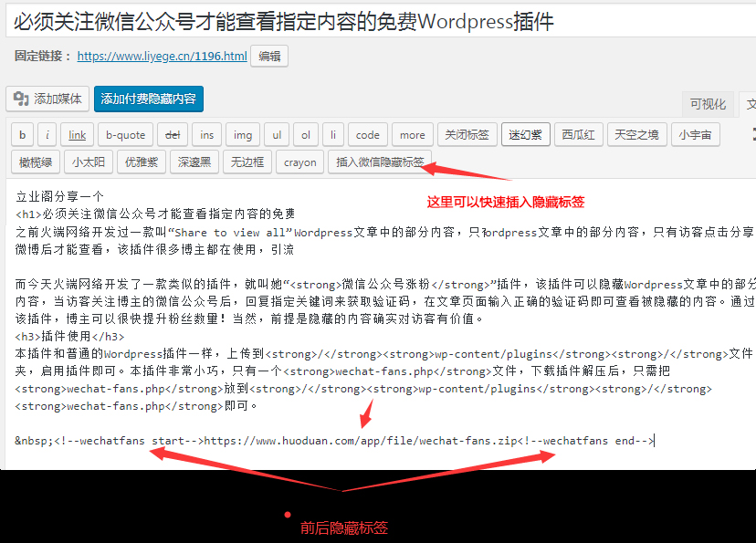Click the post title input field

[x=381, y=22]
